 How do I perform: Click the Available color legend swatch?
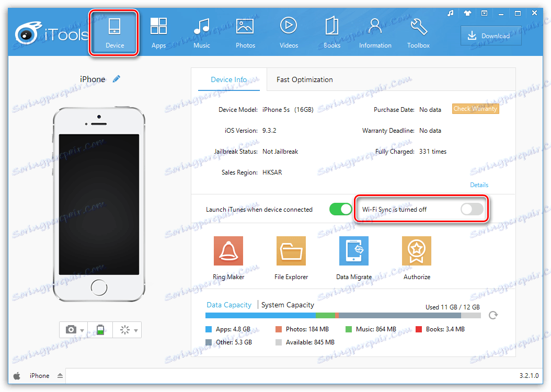point(279,342)
